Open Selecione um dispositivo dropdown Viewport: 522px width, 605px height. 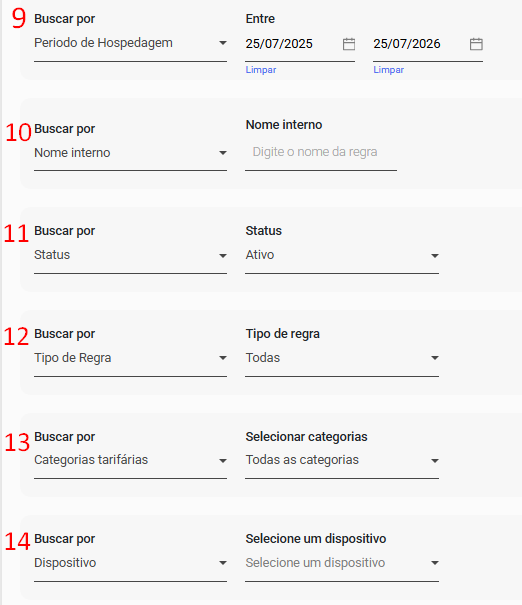[x=342, y=563]
